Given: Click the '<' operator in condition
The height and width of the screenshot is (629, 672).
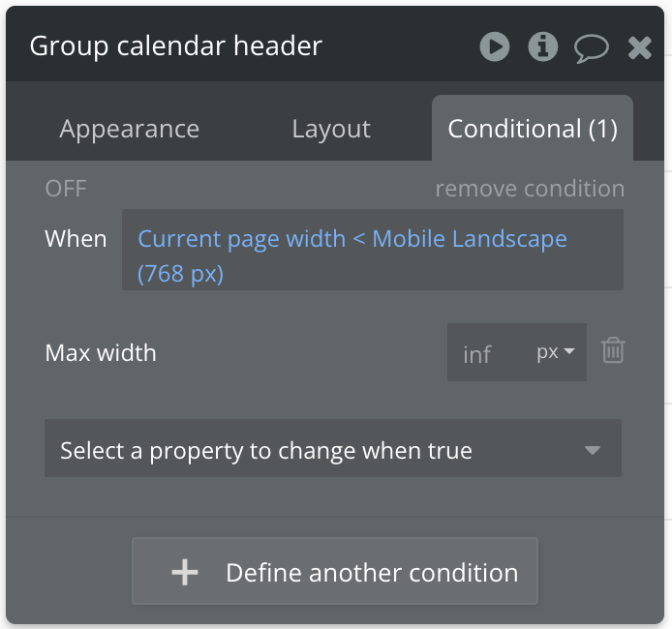Looking at the screenshot, I should point(358,239).
